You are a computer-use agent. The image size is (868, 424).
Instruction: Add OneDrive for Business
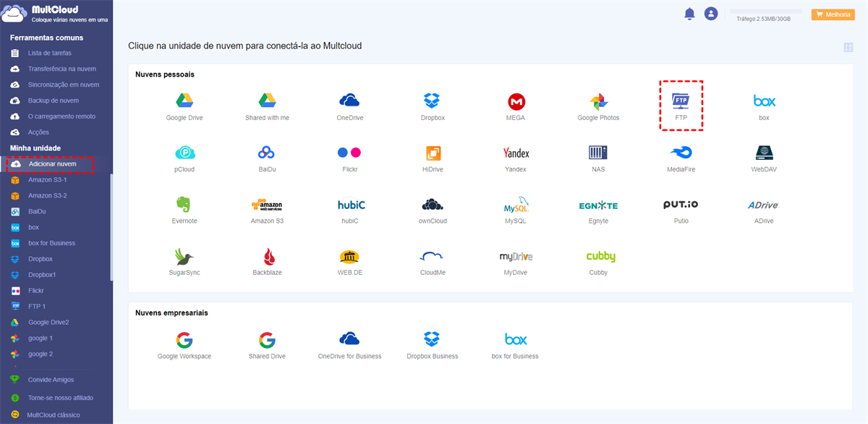click(x=349, y=345)
